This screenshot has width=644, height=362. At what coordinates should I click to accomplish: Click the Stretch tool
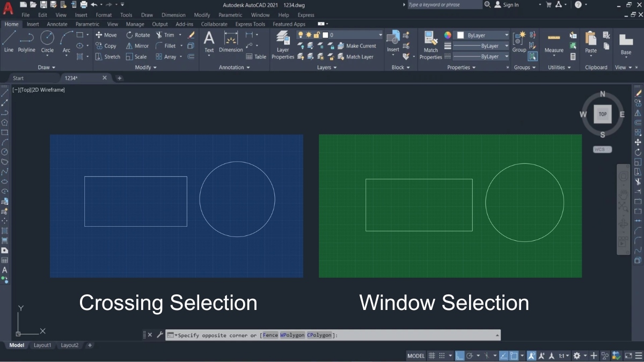click(108, 56)
